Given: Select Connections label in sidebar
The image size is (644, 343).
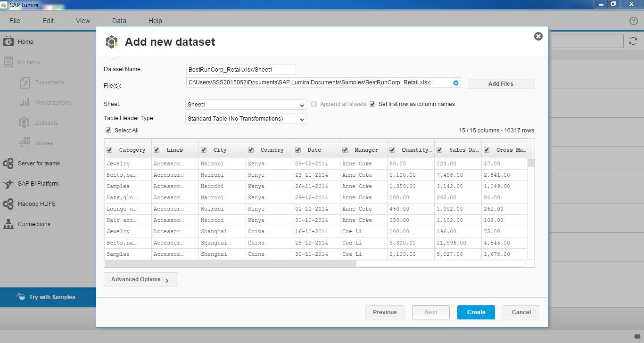Looking at the screenshot, I should click(34, 224).
